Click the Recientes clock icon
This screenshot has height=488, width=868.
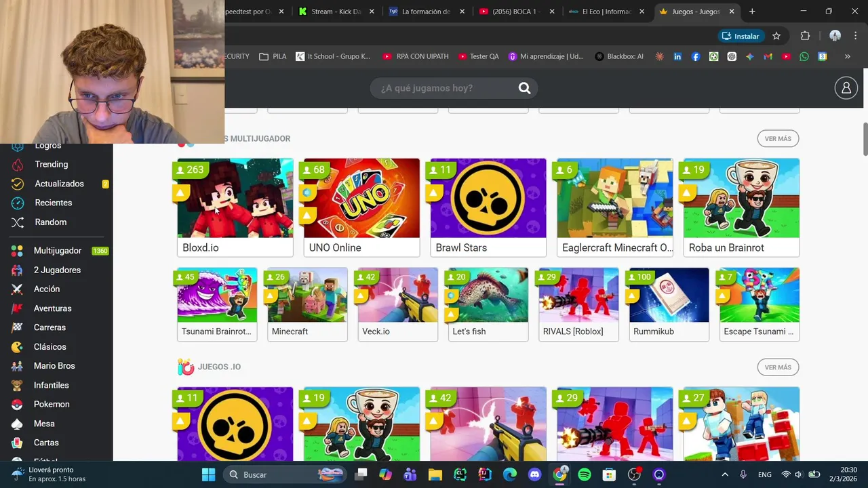point(18,203)
